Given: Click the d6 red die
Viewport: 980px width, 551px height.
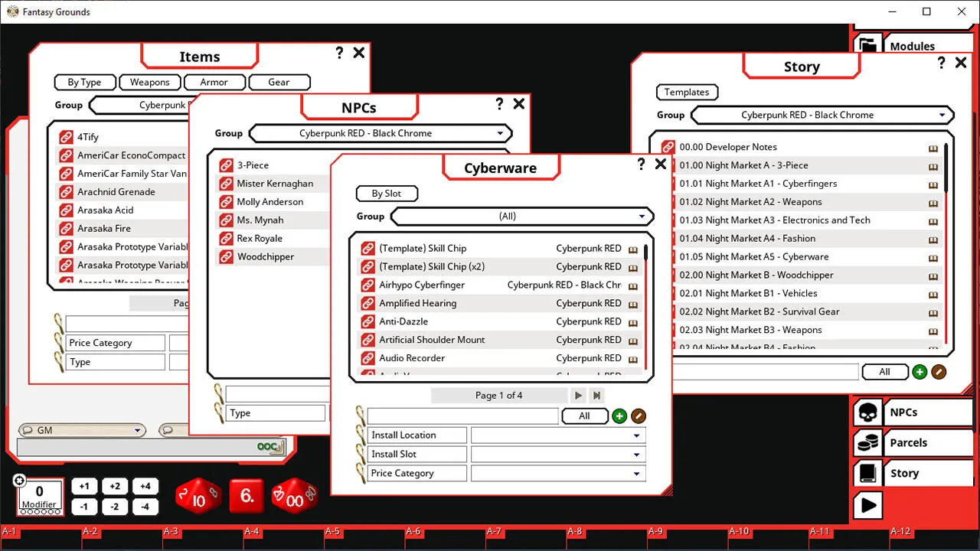Looking at the screenshot, I should [247, 496].
